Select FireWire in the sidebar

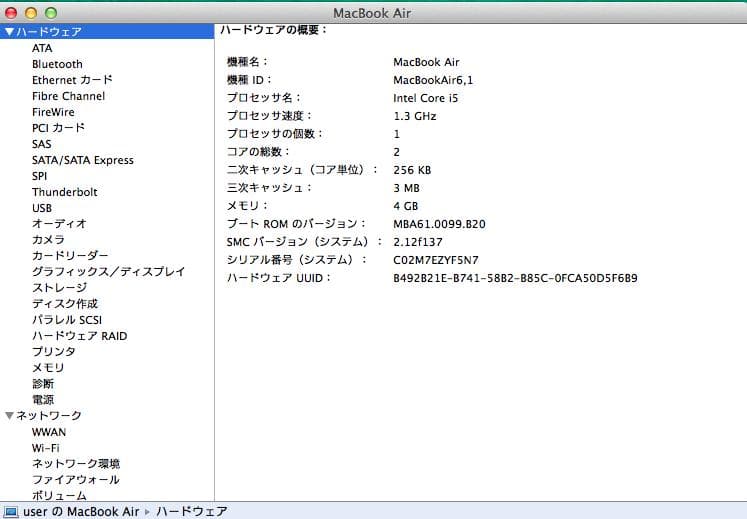point(53,112)
